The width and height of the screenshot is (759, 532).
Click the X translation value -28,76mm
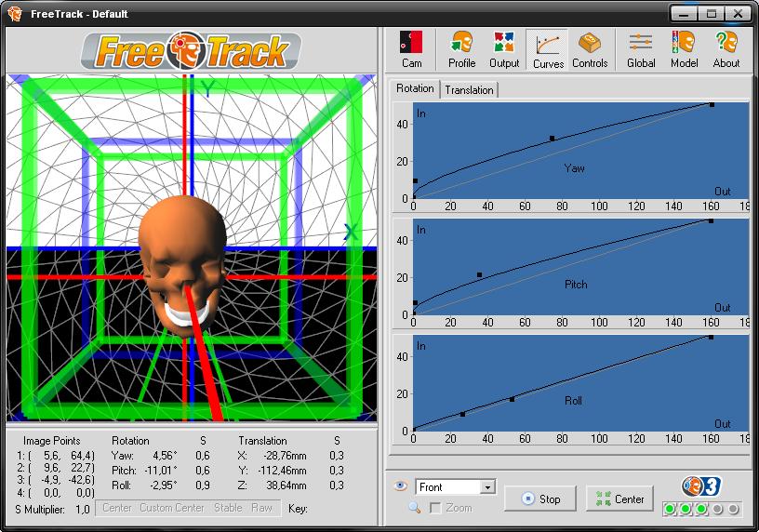click(x=285, y=456)
